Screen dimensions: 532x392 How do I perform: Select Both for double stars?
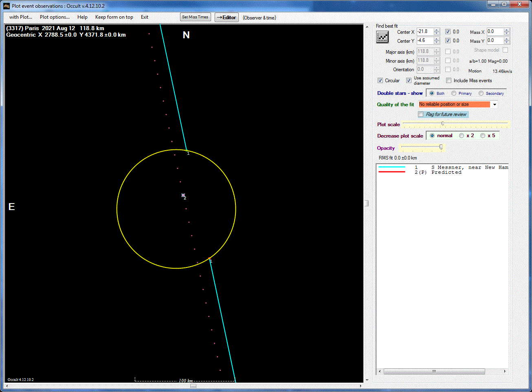pyautogui.click(x=432, y=94)
